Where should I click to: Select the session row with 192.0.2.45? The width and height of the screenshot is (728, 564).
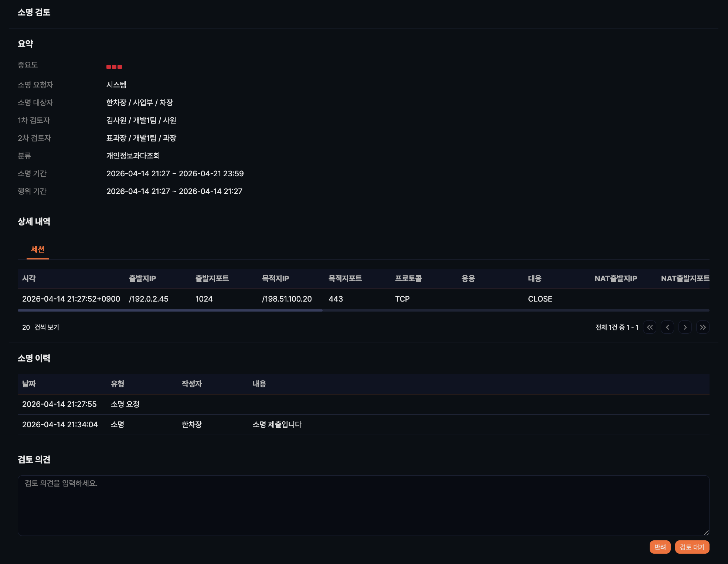tap(149, 299)
